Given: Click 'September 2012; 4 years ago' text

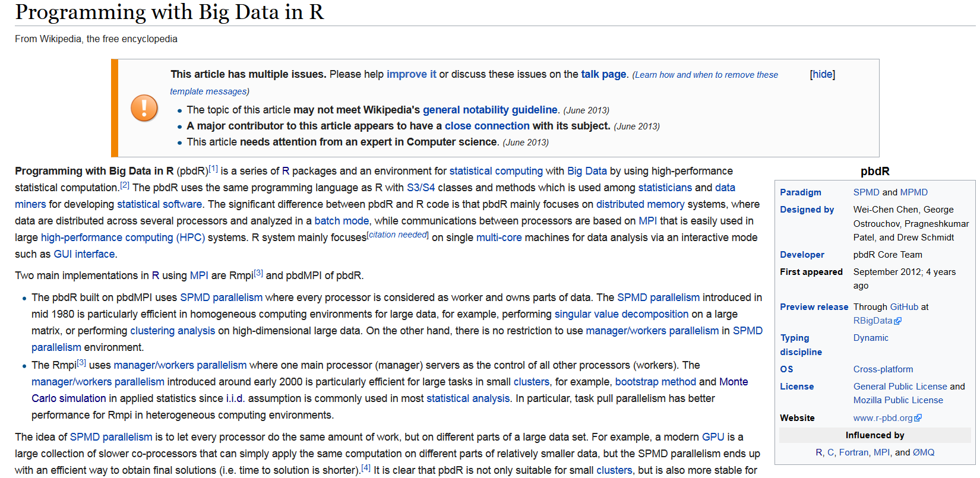Looking at the screenshot, I should click(905, 278).
